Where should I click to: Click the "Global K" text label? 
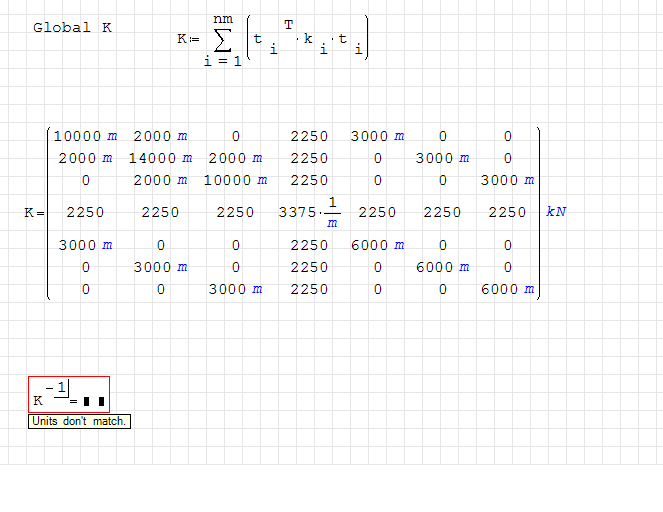(x=72, y=28)
